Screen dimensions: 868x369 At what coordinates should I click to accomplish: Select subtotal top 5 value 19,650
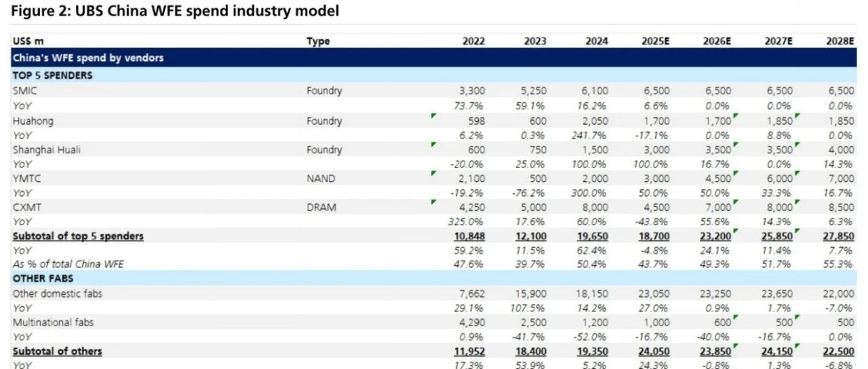tap(593, 236)
